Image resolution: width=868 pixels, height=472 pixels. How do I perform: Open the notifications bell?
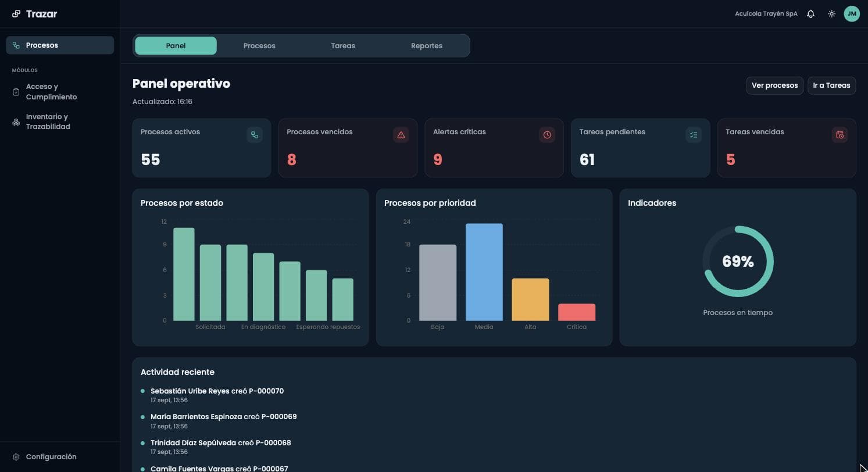pyautogui.click(x=810, y=14)
